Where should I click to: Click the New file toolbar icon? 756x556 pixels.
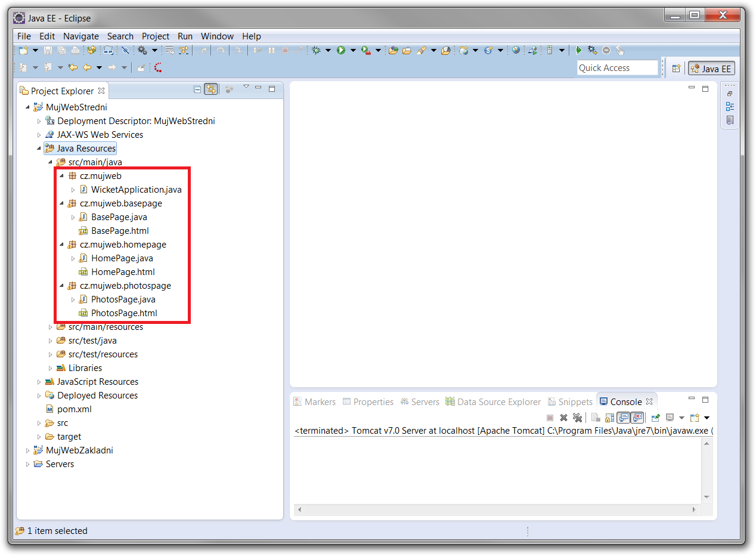23,51
